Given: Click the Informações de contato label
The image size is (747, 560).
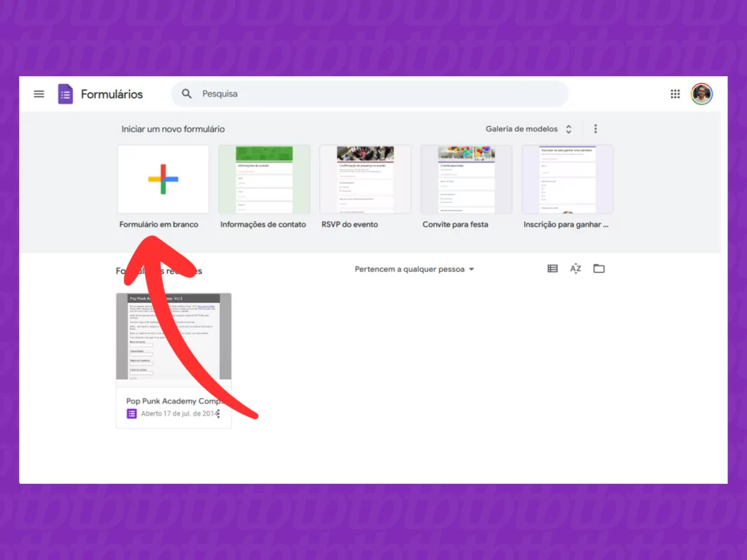Looking at the screenshot, I should 263,224.
